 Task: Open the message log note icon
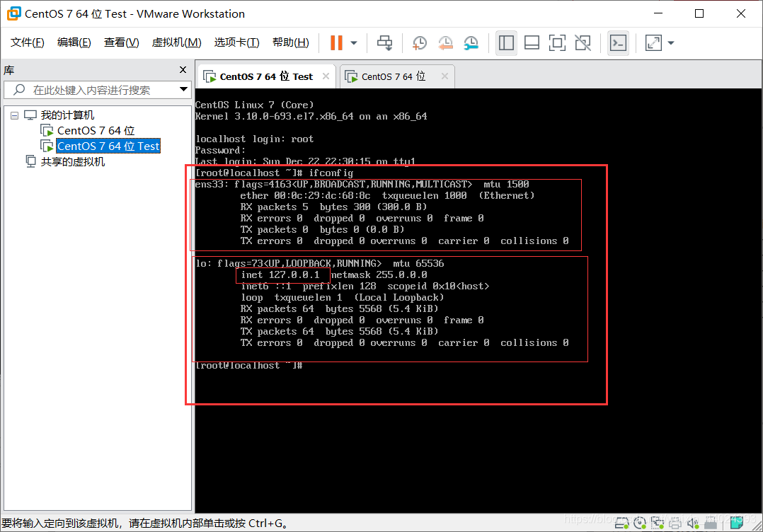click(736, 523)
